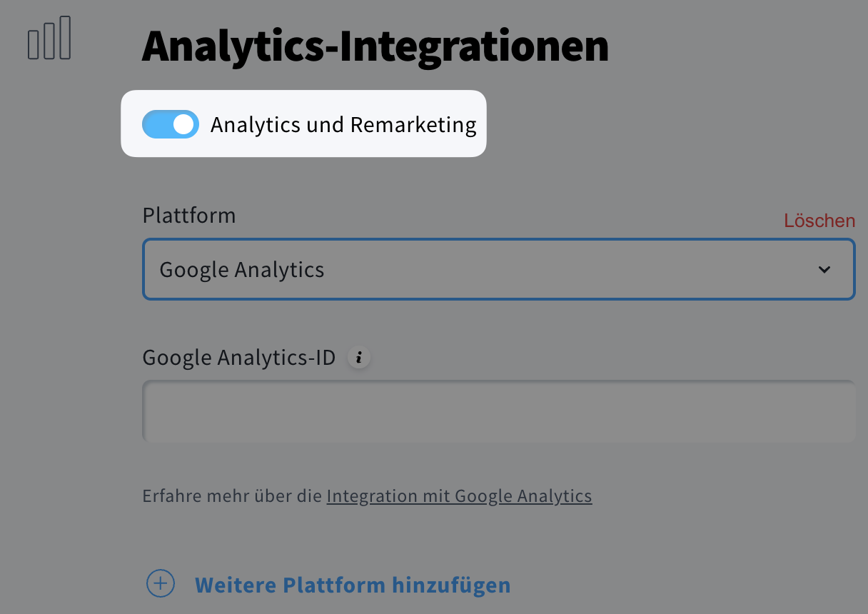Click the blue switch beside Analytics und Remarketing
Viewport: 868px width, 614px height.
point(170,124)
